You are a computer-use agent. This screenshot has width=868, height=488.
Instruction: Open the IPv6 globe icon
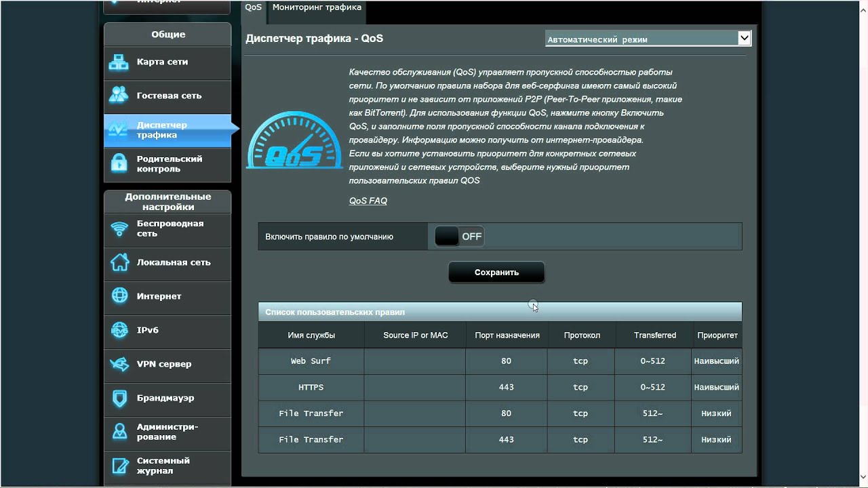tap(119, 330)
